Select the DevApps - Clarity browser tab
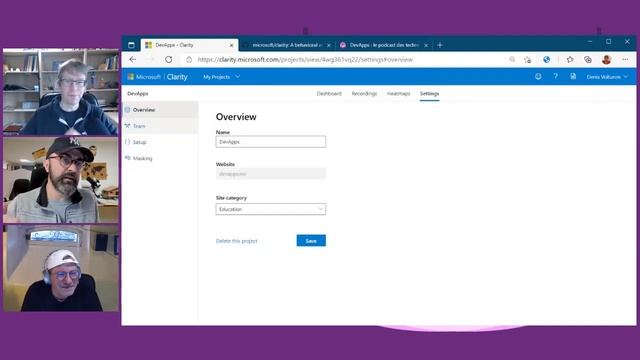This screenshot has height=360, width=640. pyautogui.click(x=189, y=45)
